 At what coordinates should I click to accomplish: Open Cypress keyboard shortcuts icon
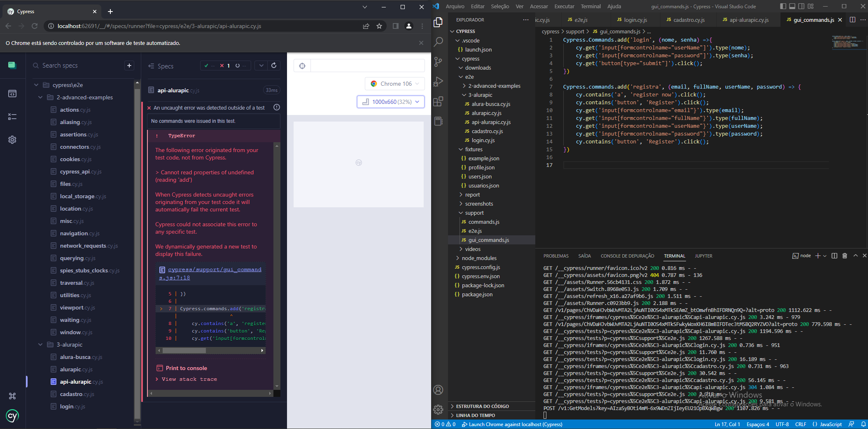[12, 396]
